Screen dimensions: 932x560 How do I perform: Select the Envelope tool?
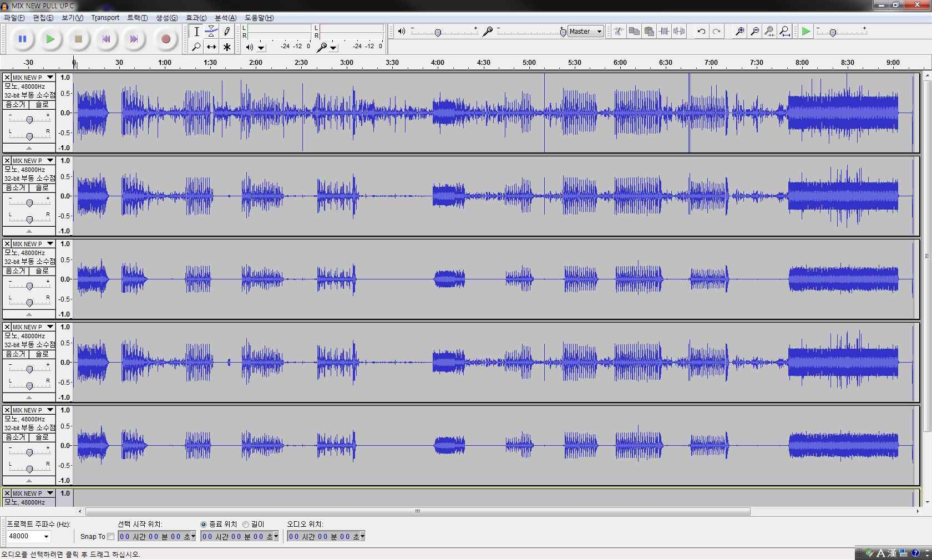click(211, 32)
